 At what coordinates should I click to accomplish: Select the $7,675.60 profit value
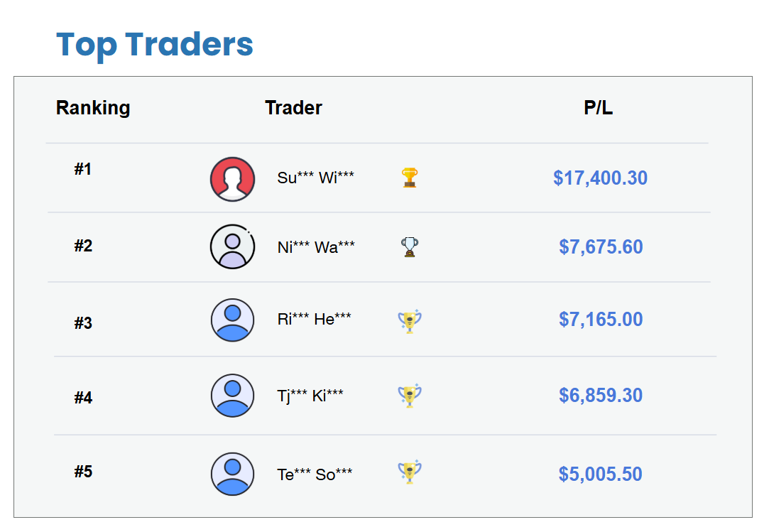[x=601, y=247]
